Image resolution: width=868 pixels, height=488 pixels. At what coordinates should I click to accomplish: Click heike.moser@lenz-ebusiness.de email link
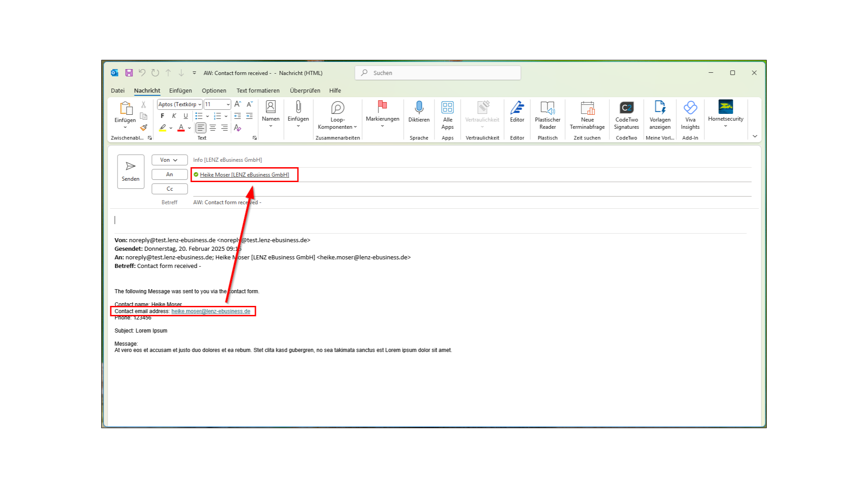[x=210, y=311]
